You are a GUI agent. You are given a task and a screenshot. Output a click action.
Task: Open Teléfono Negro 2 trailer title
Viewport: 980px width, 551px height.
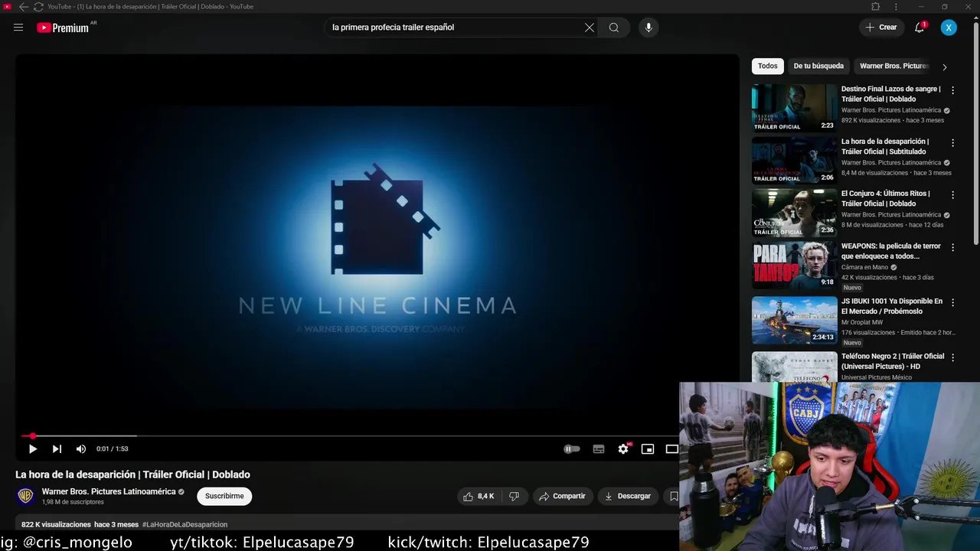893,361
